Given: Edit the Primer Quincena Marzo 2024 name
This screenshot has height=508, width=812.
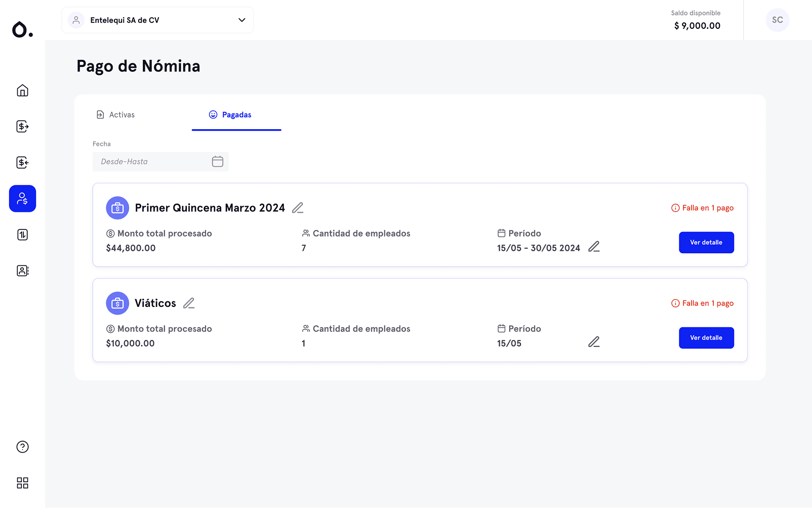Looking at the screenshot, I should click(x=298, y=208).
